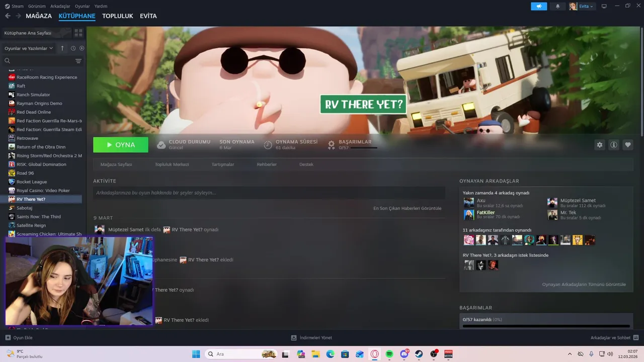Go to the MAĞAZA tab

tap(39, 16)
